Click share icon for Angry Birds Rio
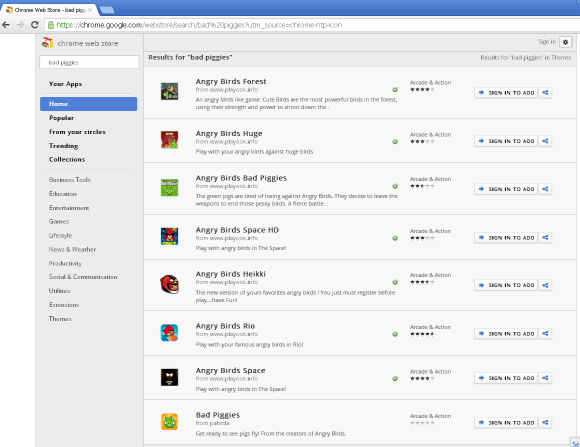Image resolution: width=580 pixels, height=447 pixels. click(x=545, y=333)
